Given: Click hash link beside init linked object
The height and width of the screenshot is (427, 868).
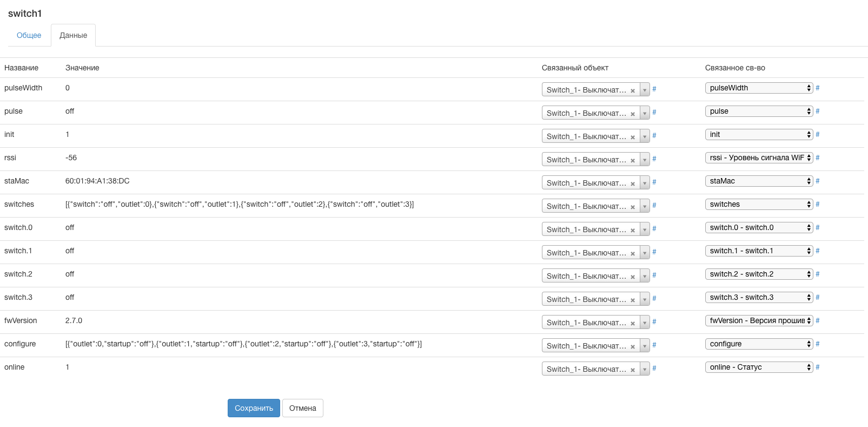Looking at the screenshot, I should click(654, 135).
